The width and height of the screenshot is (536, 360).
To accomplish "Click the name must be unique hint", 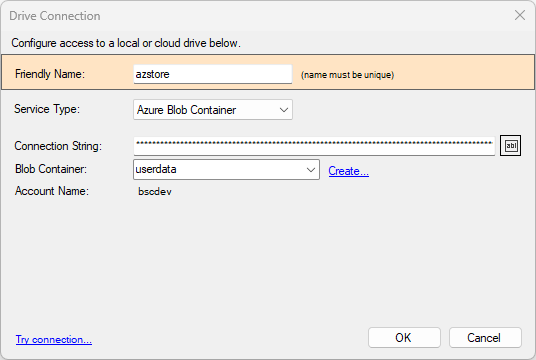I will coord(347,75).
